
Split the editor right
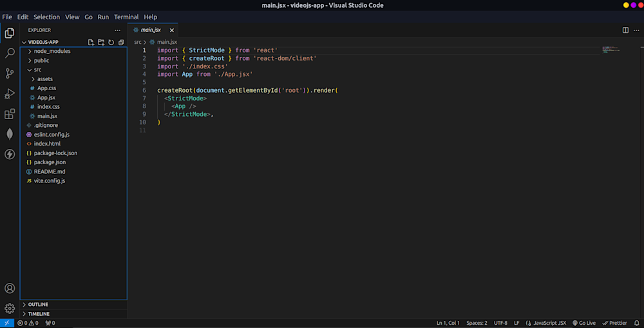(625, 30)
